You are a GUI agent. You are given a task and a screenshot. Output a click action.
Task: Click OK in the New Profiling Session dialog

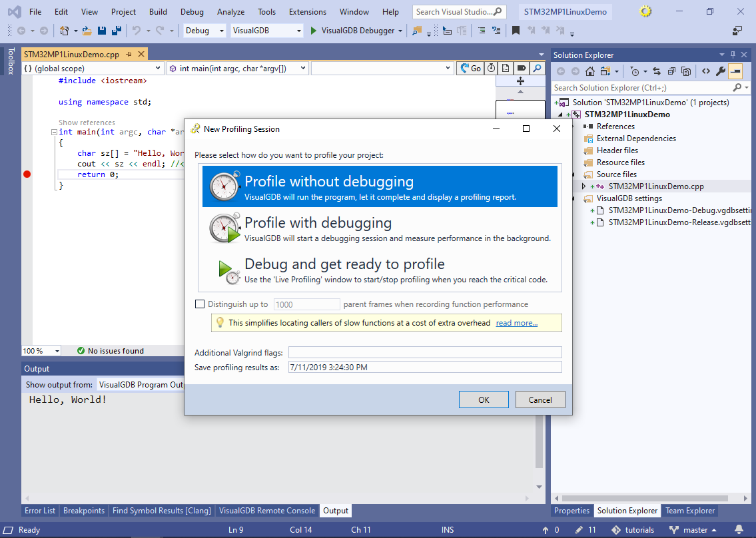484,400
